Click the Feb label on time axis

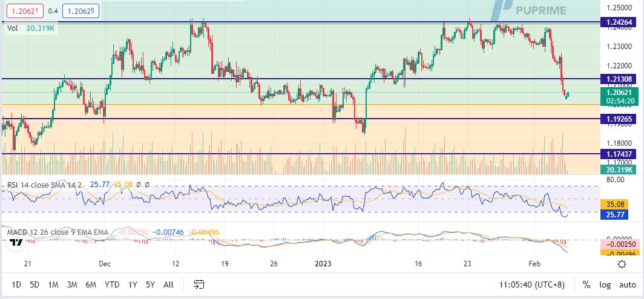(535, 264)
